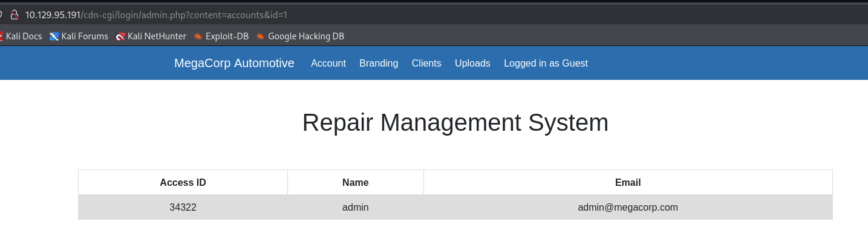Image resolution: width=868 pixels, height=247 pixels.
Task: Click the Repair Management System heading
Action: pos(455,123)
